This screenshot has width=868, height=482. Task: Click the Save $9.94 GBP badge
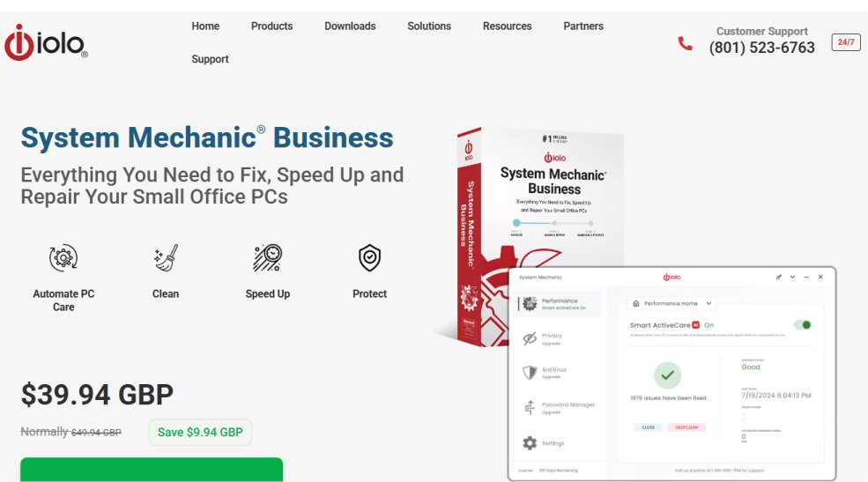point(200,432)
